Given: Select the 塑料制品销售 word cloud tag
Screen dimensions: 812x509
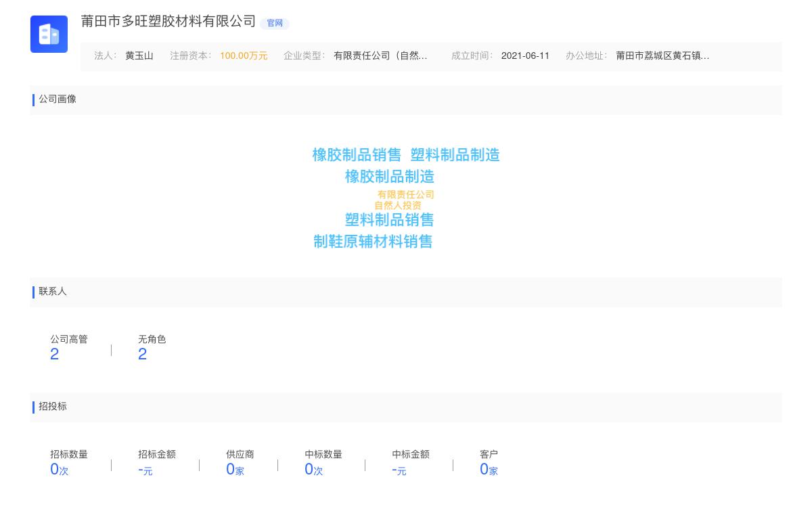Looking at the screenshot, I should (389, 220).
